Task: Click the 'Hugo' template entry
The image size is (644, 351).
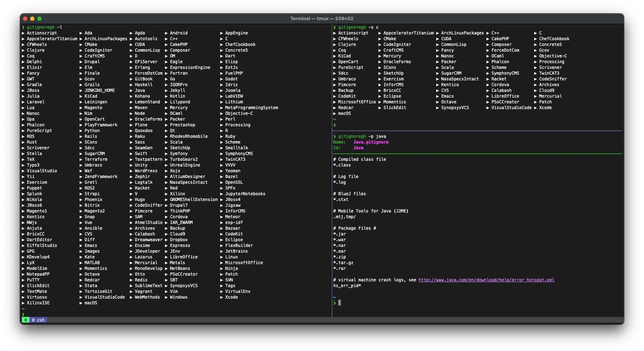Action: coord(140,200)
